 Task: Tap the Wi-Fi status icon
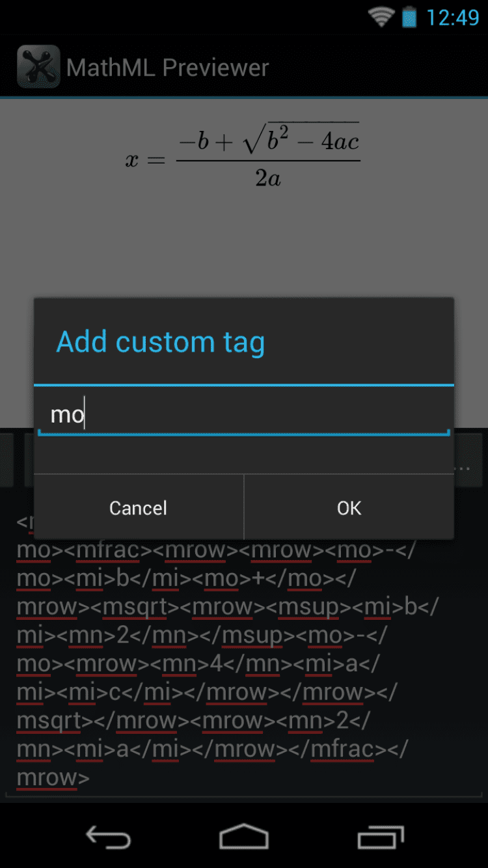[x=381, y=17]
